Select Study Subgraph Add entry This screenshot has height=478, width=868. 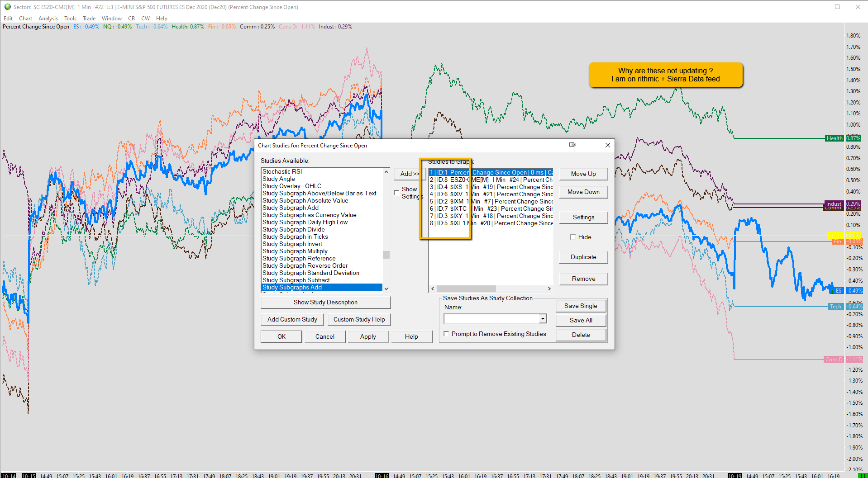tap(322, 208)
